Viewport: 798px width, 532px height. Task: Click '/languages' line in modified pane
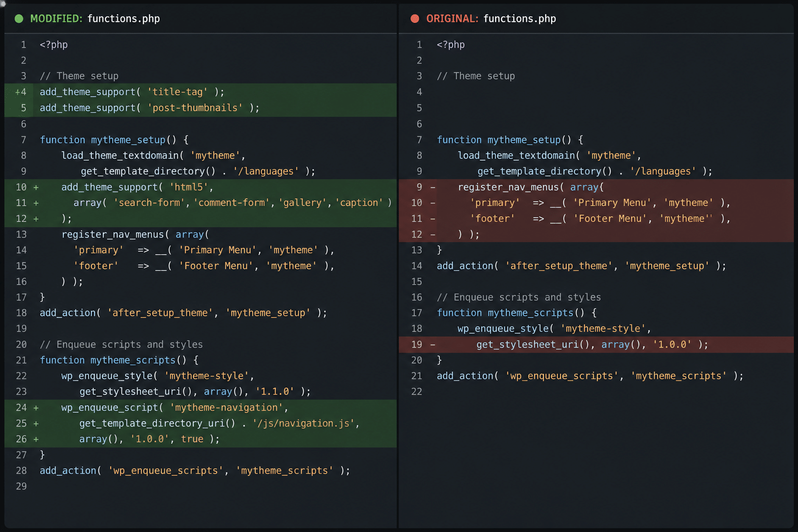pyautogui.click(x=198, y=171)
